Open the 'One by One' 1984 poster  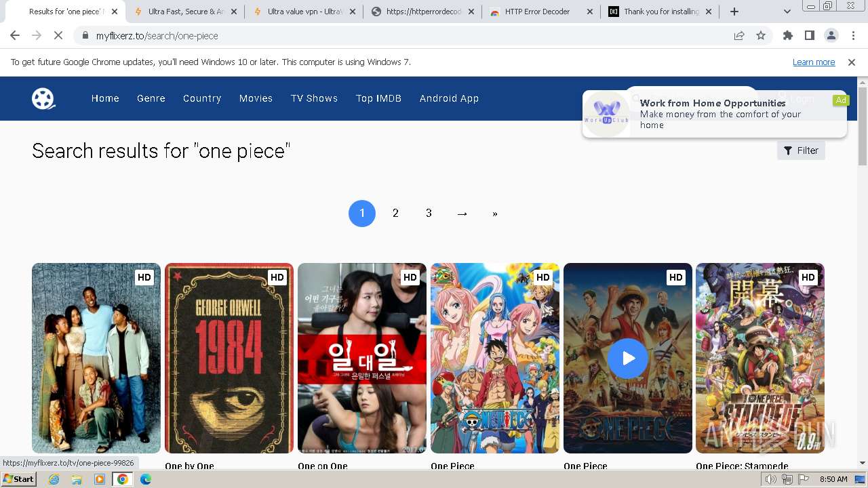pyautogui.click(x=229, y=358)
